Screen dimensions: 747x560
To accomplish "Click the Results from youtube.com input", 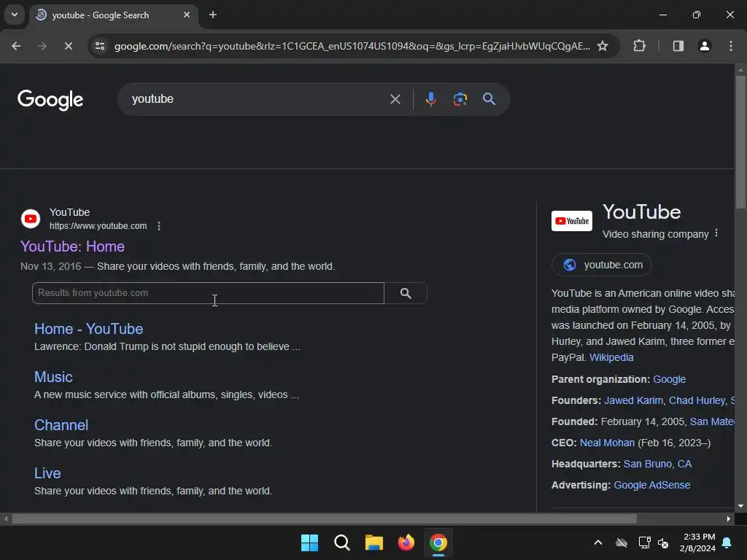I will coord(208,293).
